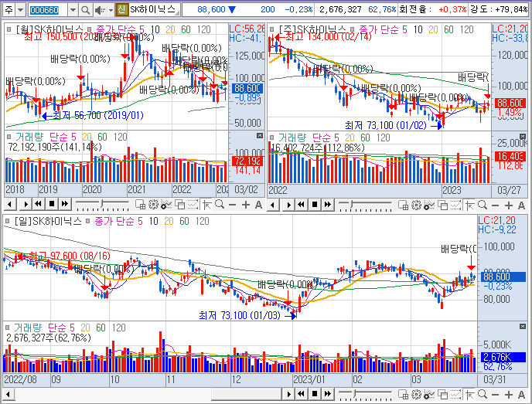Click minus icon in monthly chart toolbar

point(233,205)
